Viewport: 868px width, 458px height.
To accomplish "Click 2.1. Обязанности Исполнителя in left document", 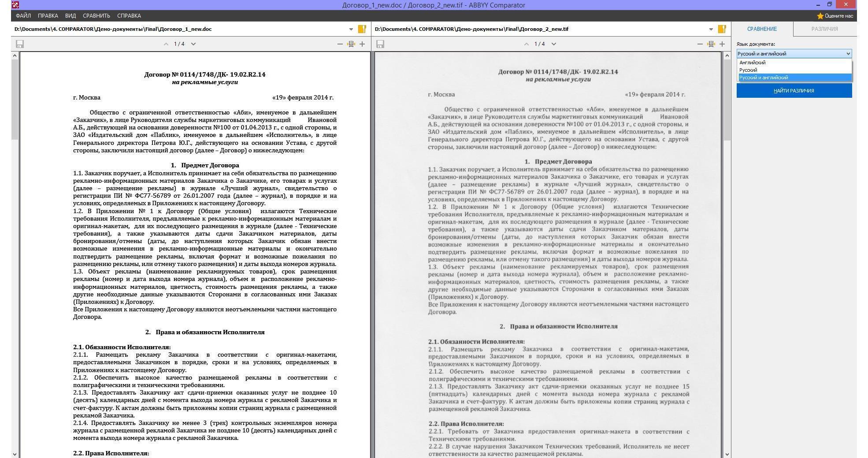I will 122,347.
